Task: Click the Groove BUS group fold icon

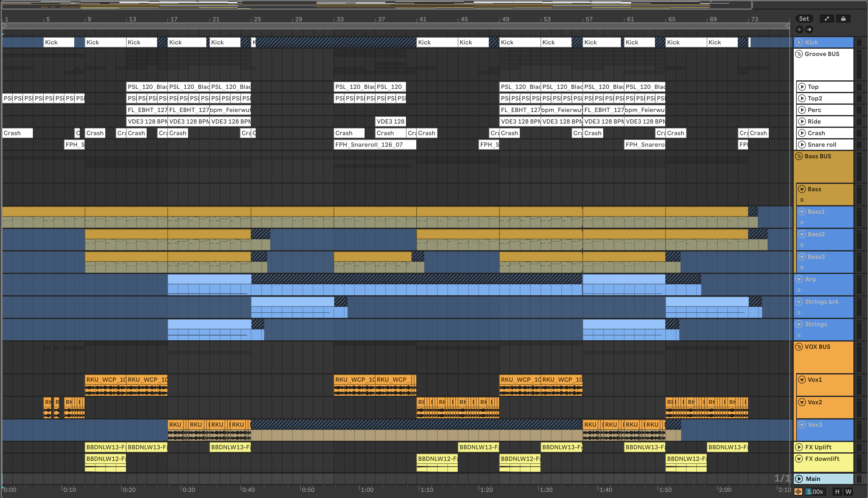Action: pos(799,54)
